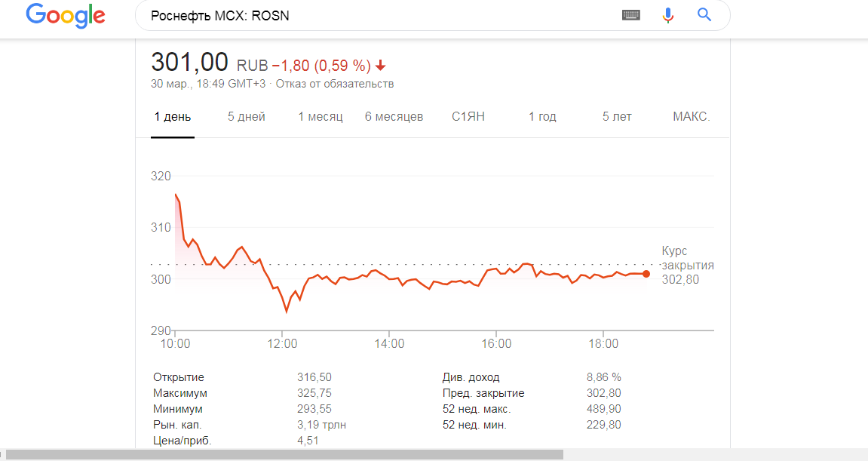Click the 52 нед. мин. value 229,80
The image size is (868, 461).
tap(604, 425)
